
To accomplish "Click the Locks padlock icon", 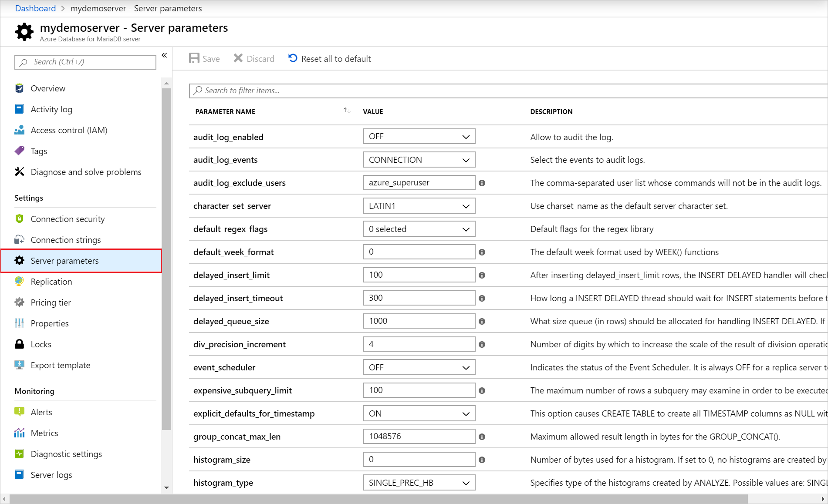I will pyautogui.click(x=19, y=344).
